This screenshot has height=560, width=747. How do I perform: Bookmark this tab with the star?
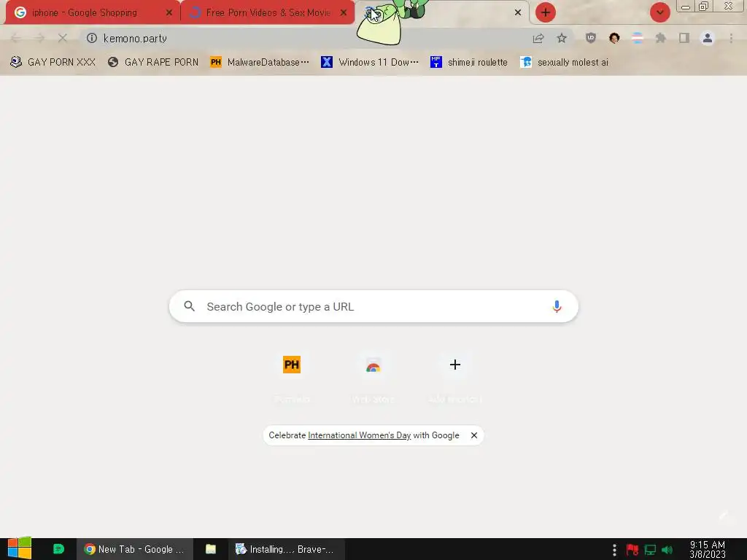(x=562, y=38)
